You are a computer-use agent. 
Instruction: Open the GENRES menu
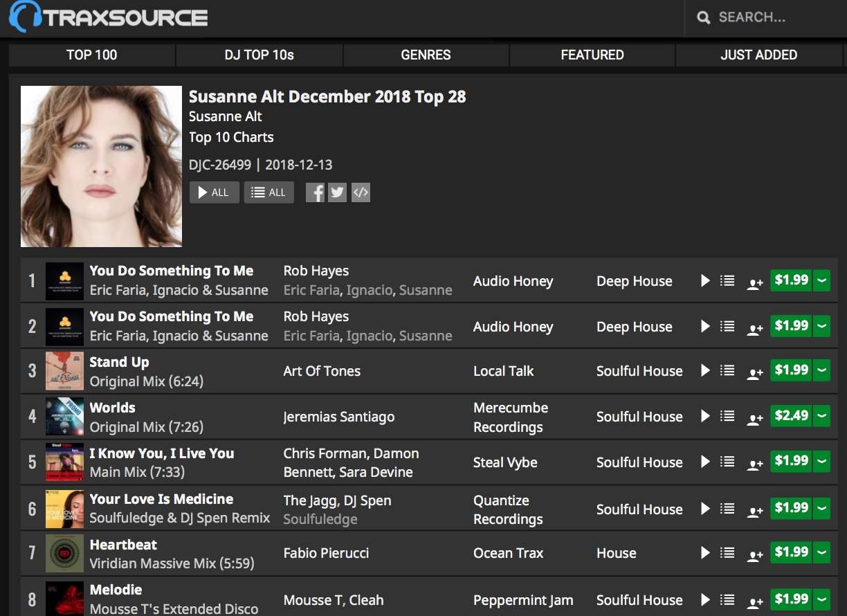tap(426, 55)
